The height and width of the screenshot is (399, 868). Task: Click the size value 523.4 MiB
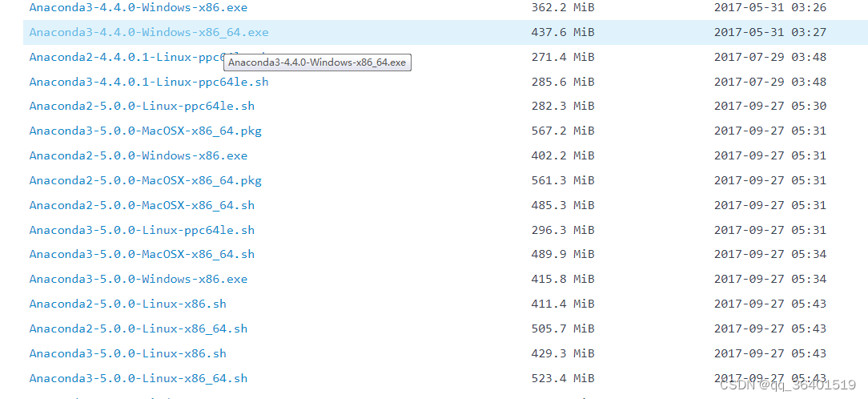pyautogui.click(x=562, y=378)
